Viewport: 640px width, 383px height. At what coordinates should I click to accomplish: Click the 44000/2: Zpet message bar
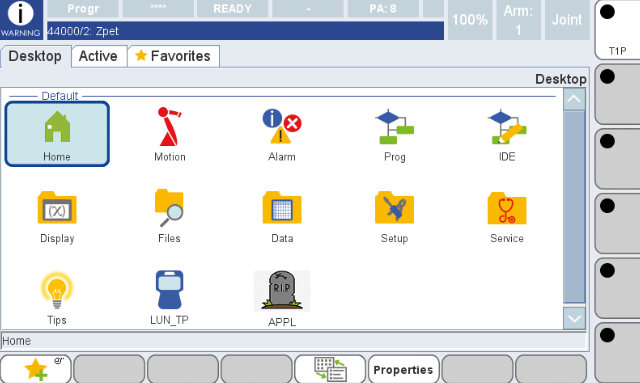(245, 31)
